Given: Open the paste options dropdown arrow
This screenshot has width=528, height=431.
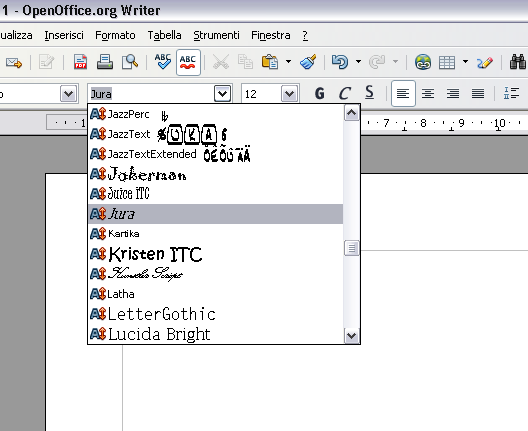Looking at the screenshot, I should point(288,62).
